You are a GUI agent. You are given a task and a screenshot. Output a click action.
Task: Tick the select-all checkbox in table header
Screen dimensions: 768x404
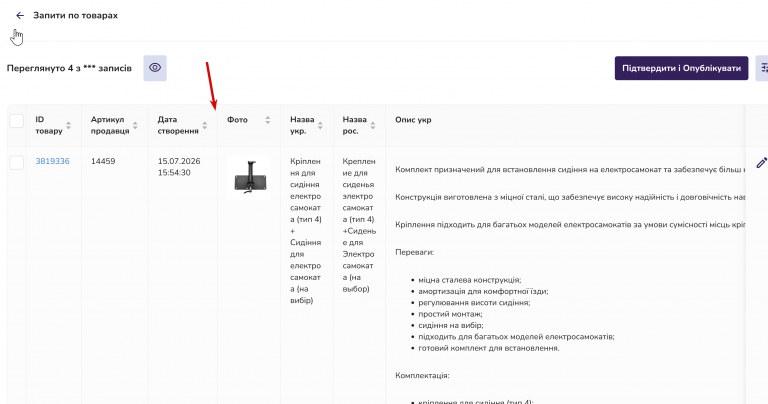17,120
